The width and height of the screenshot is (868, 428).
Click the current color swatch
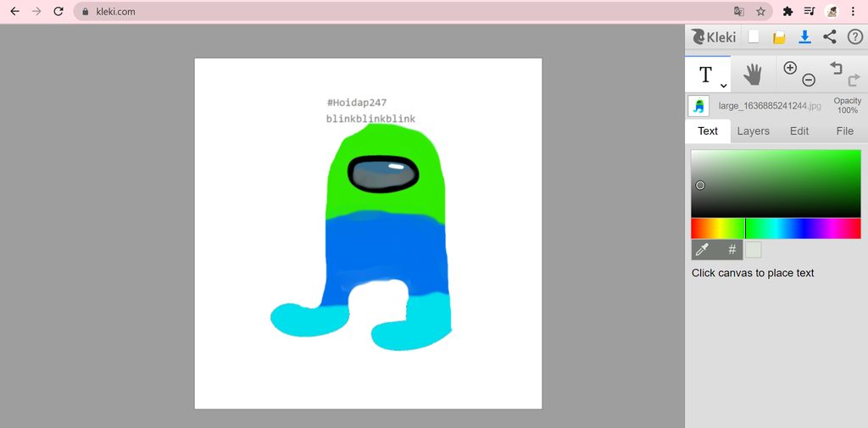click(x=753, y=250)
